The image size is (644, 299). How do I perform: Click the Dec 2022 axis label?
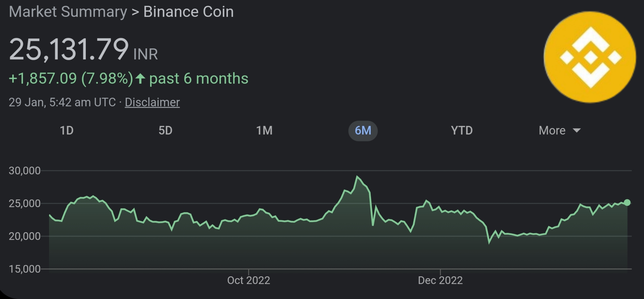(x=440, y=280)
